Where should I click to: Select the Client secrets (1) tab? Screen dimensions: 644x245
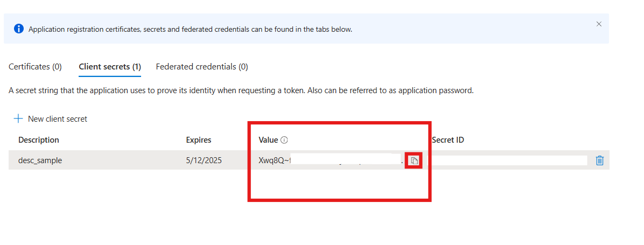(110, 67)
